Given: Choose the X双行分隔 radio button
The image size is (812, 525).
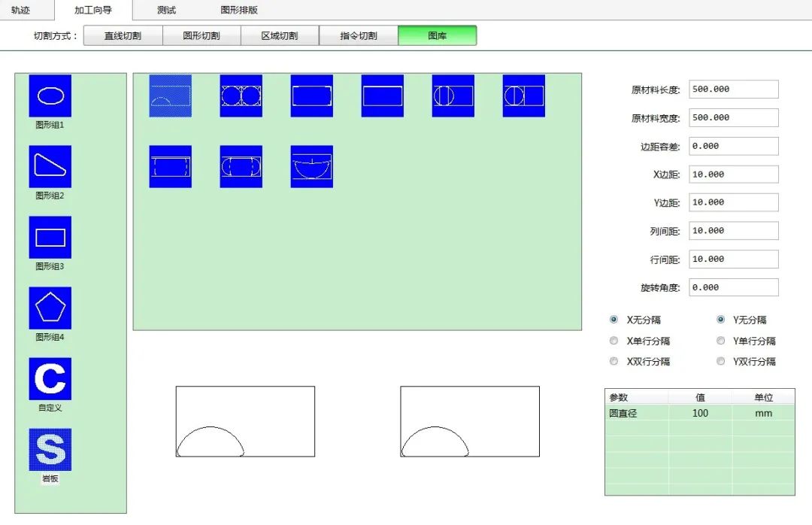Looking at the screenshot, I should coord(614,361).
